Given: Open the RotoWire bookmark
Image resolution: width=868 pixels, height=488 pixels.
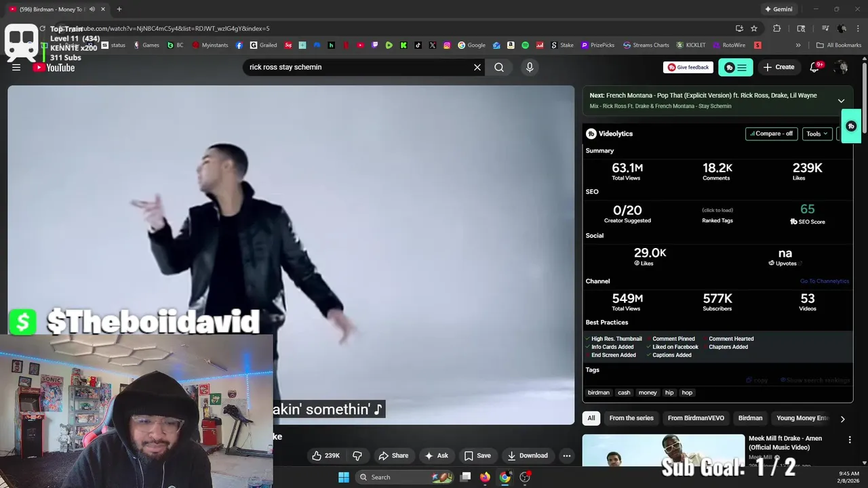Looking at the screenshot, I should pos(729,45).
